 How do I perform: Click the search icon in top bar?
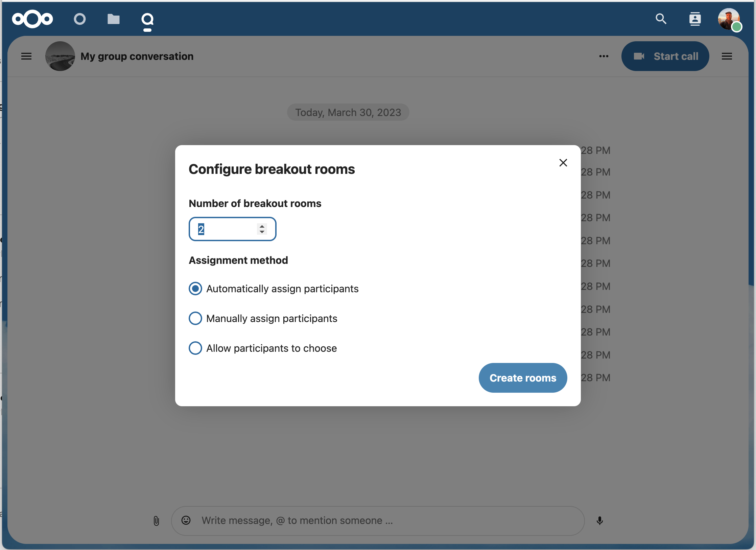[661, 19]
